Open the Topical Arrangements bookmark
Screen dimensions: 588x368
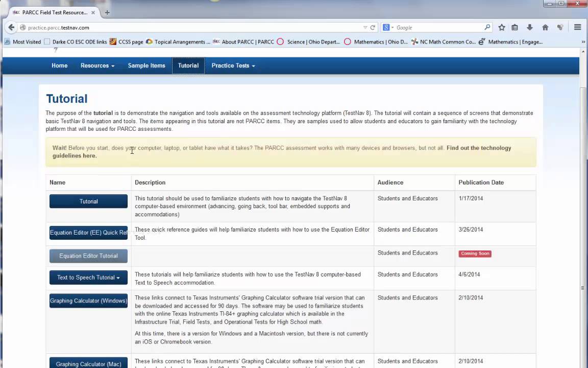[x=178, y=42]
